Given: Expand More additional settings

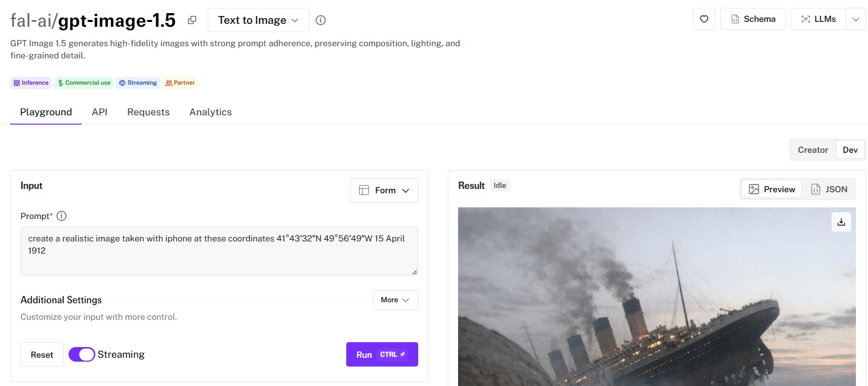Looking at the screenshot, I should pyautogui.click(x=395, y=300).
